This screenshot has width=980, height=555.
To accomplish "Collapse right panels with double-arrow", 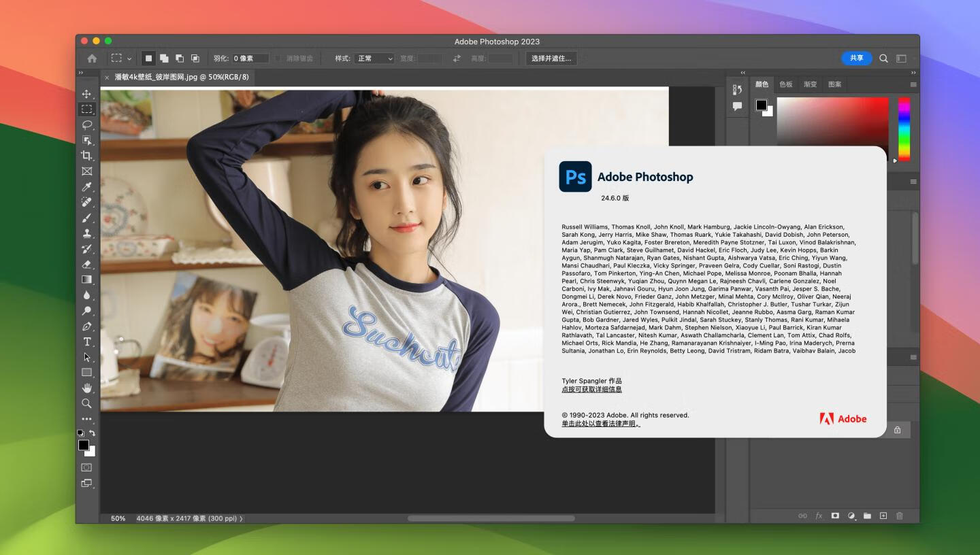I will pyautogui.click(x=913, y=73).
